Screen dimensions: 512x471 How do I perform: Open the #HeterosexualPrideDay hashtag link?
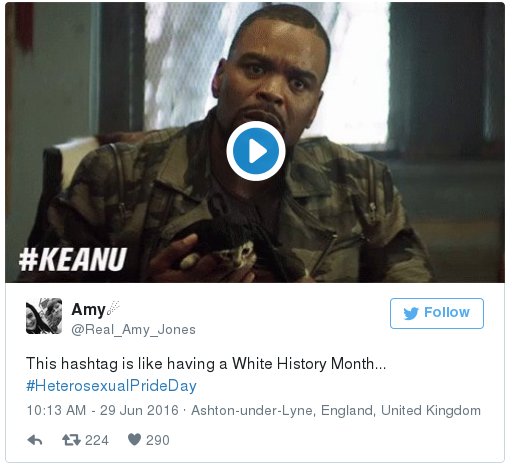click(111, 386)
